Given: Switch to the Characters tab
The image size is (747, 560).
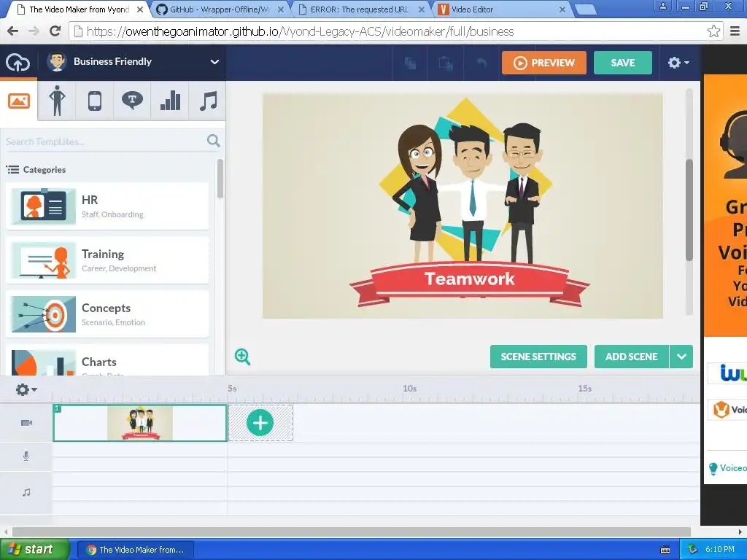Looking at the screenshot, I should (x=57, y=101).
